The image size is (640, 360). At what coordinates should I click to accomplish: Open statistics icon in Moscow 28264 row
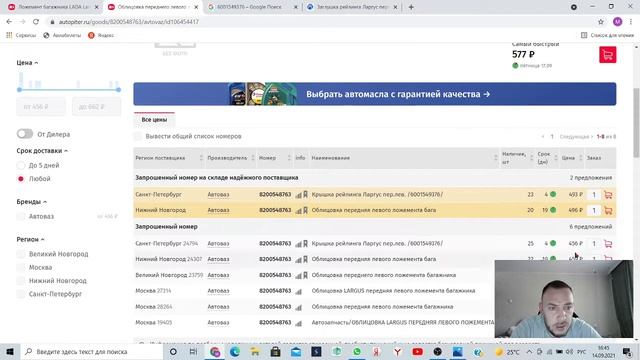pyautogui.click(x=298, y=307)
